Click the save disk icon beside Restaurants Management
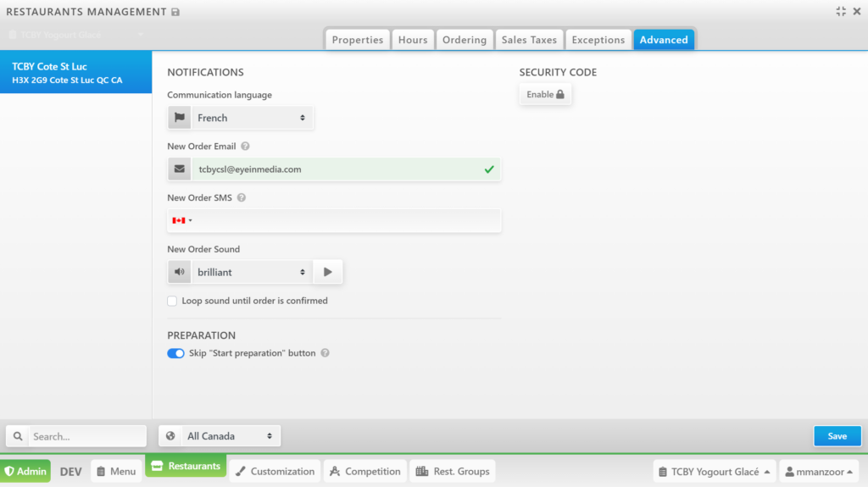 [175, 12]
